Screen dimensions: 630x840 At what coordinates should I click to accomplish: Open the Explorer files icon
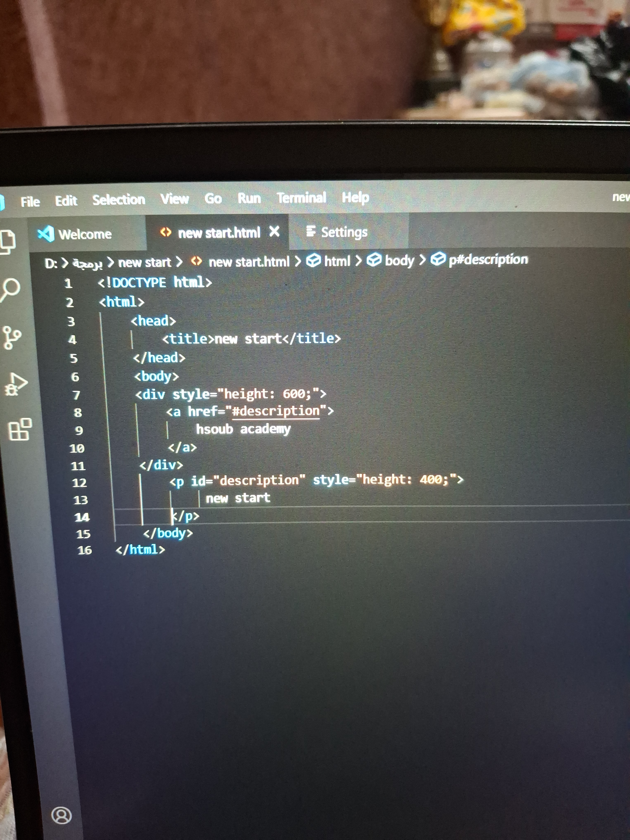click(8, 241)
